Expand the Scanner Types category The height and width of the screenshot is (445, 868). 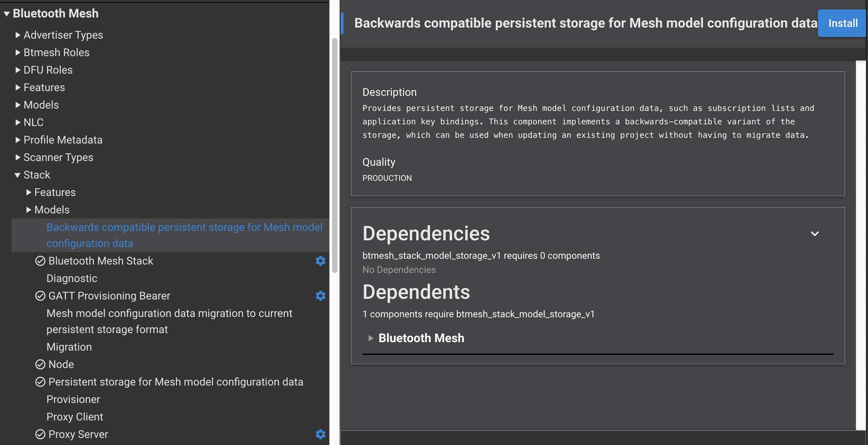click(x=18, y=158)
